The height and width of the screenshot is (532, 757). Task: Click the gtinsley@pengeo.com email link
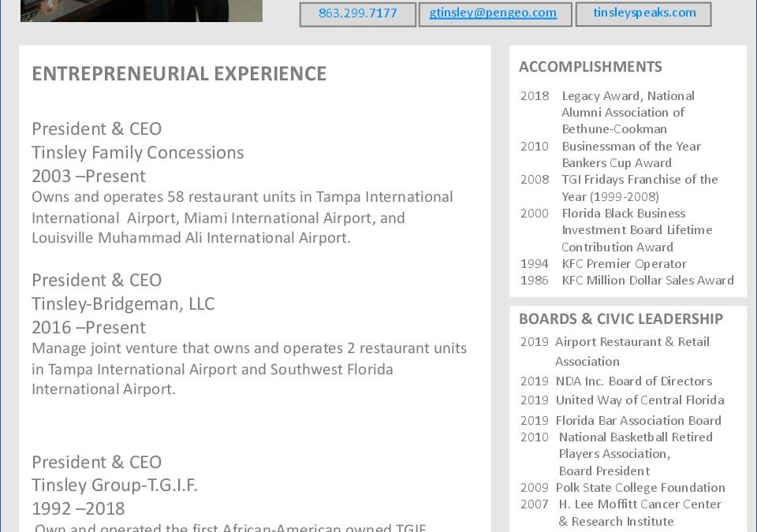pyautogui.click(x=494, y=13)
